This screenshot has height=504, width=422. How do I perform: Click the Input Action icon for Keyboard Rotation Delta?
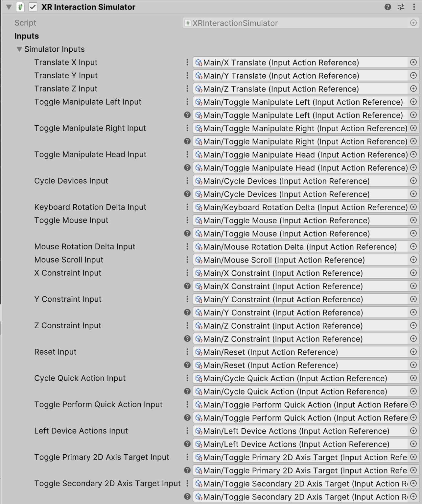199,207
